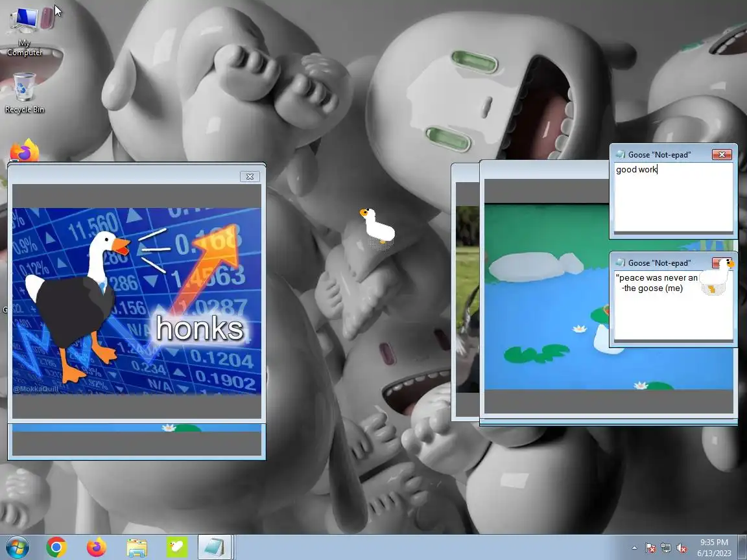The width and height of the screenshot is (747, 560).
Task: Click the text '"peace was never an'
Action: (656, 277)
